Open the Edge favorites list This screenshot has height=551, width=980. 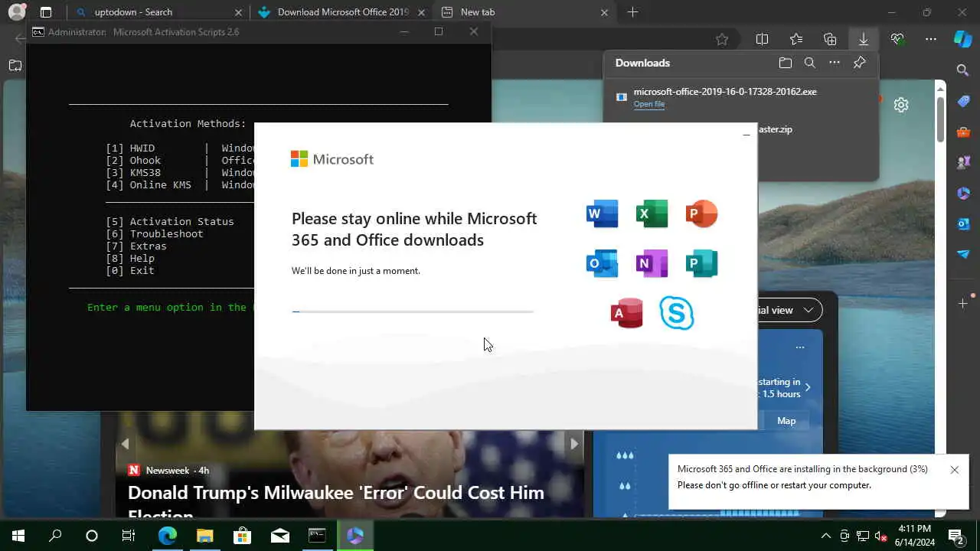click(796, 39)
